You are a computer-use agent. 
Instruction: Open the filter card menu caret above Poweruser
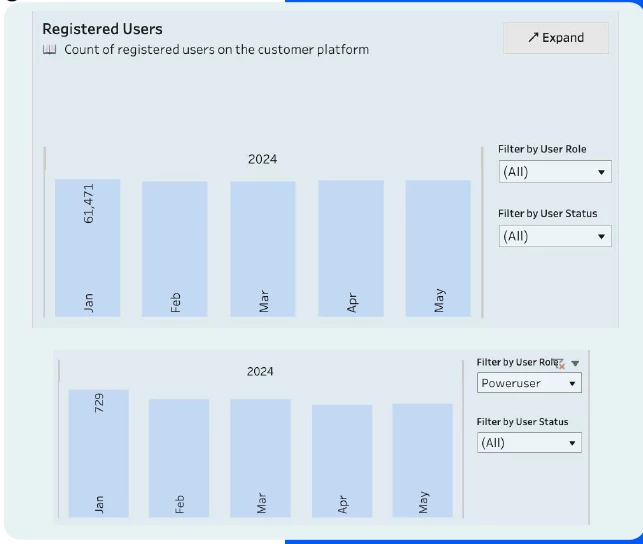point(575,363)
